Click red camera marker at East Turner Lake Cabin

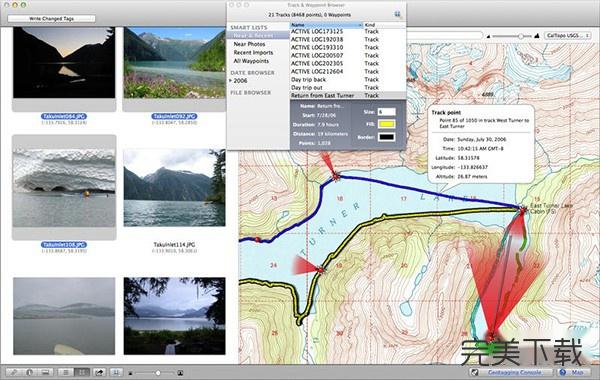[x=522, y=210]
